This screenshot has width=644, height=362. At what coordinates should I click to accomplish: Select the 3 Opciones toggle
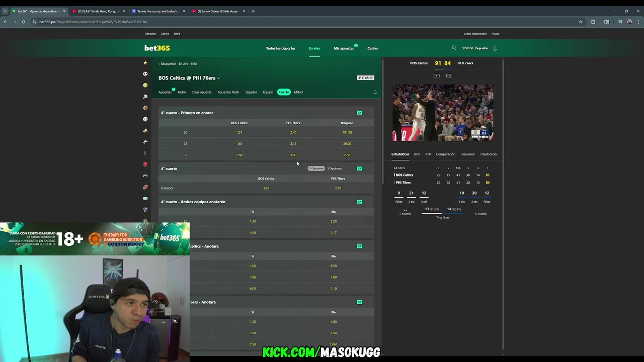tap(335, 168)
